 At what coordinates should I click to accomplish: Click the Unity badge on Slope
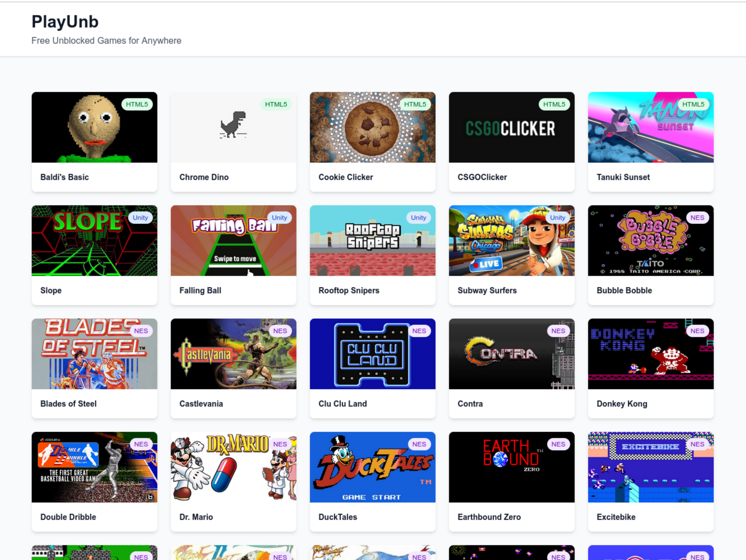[140, 218]
